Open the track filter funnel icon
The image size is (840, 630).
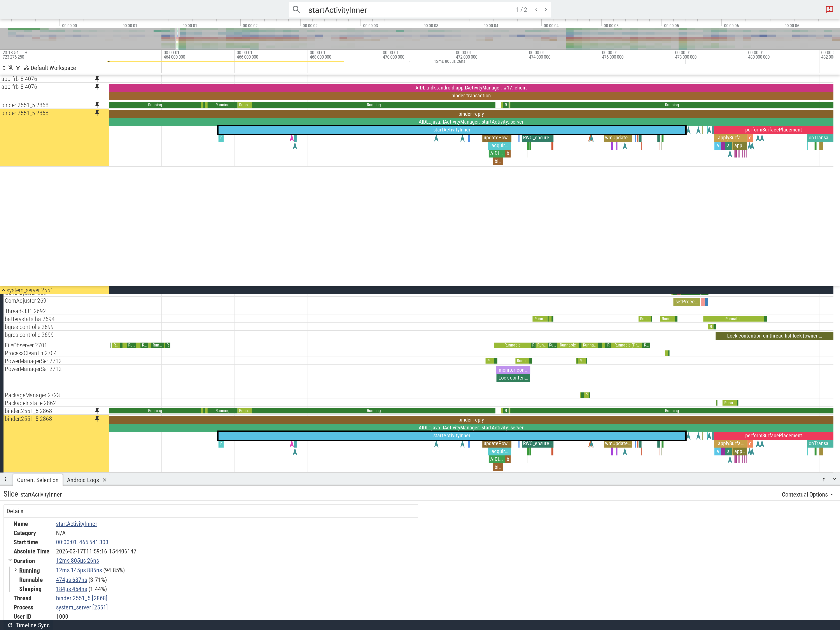(18, 68)
